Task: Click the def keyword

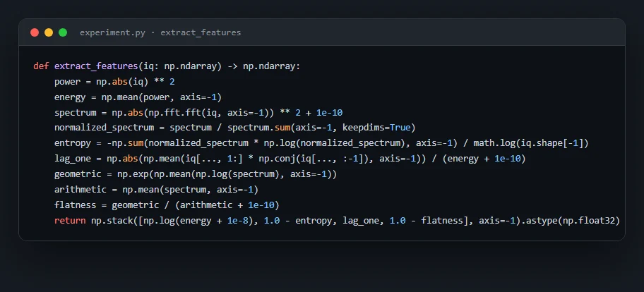Action: (x=41, y=66)
